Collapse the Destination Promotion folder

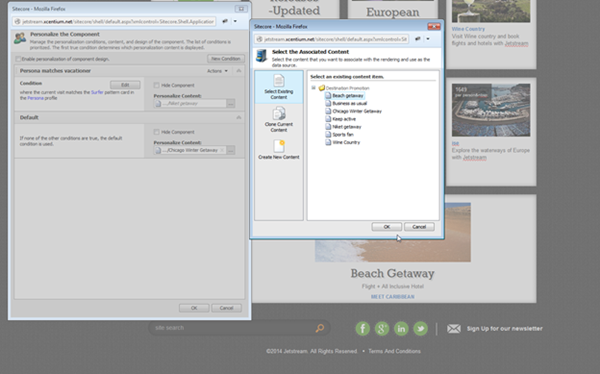(x=313, y=88)
